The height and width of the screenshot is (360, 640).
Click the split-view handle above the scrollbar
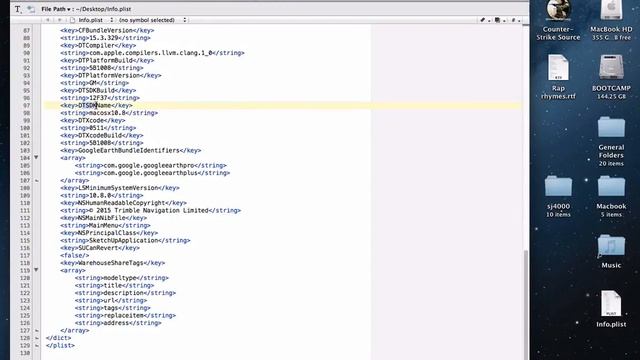tap(526, 26)
